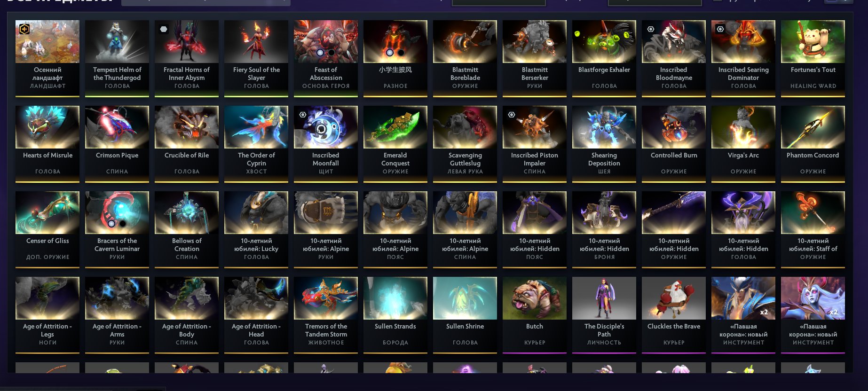Open the Tempest Helm of the Thundergod
The width and height of the screenshot is (868, 391).
click(x=117, y=58)
